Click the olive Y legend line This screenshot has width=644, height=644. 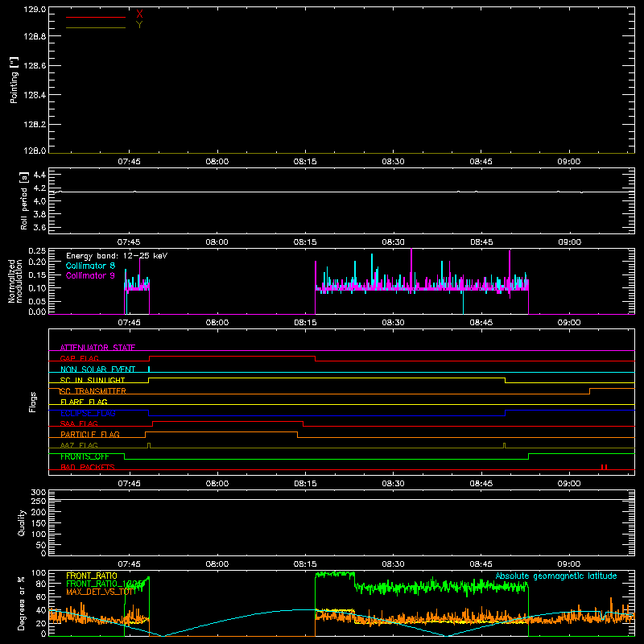point(96,27)
